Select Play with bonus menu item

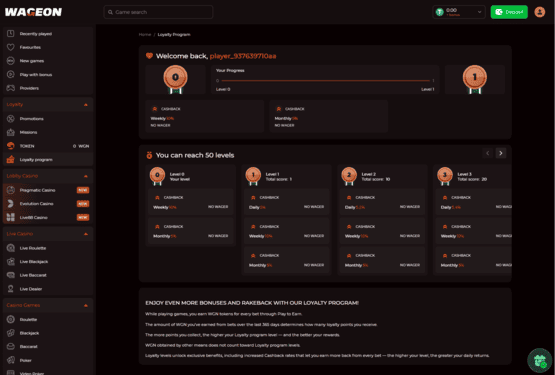tap(48, 74)
